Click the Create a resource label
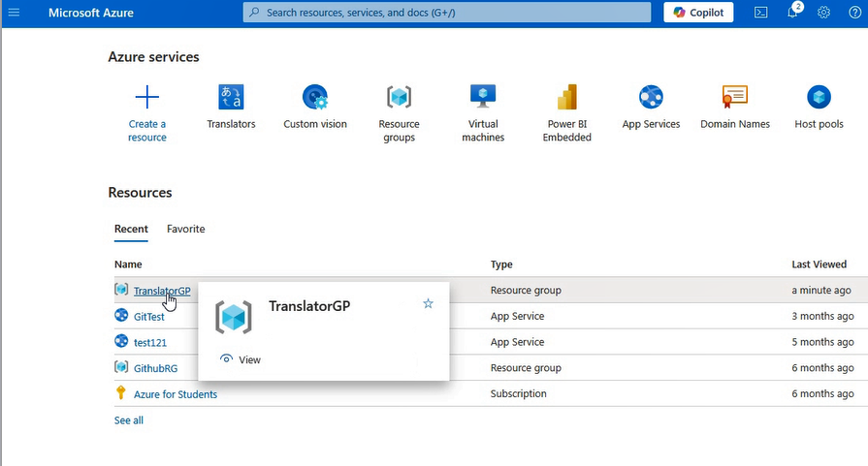Image resolution: width=868 pixels, height=466 pixels. (x=147, y=131)
